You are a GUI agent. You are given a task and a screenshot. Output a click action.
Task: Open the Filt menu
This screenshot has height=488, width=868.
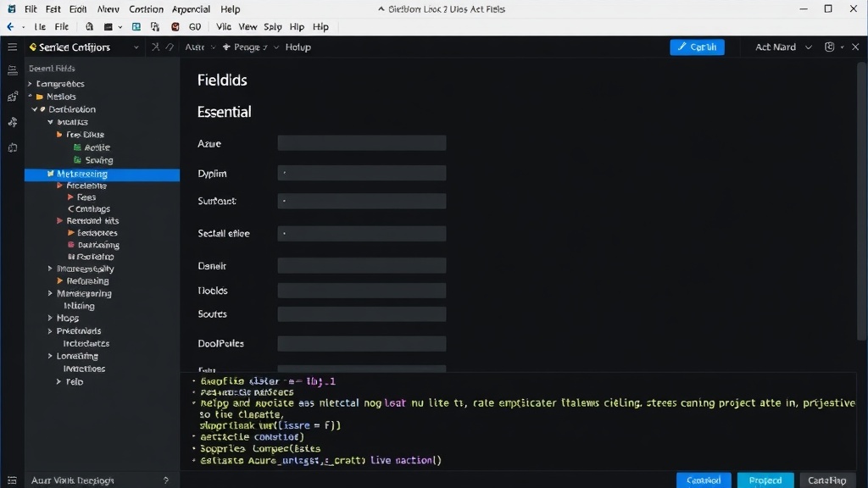(31, 8)
